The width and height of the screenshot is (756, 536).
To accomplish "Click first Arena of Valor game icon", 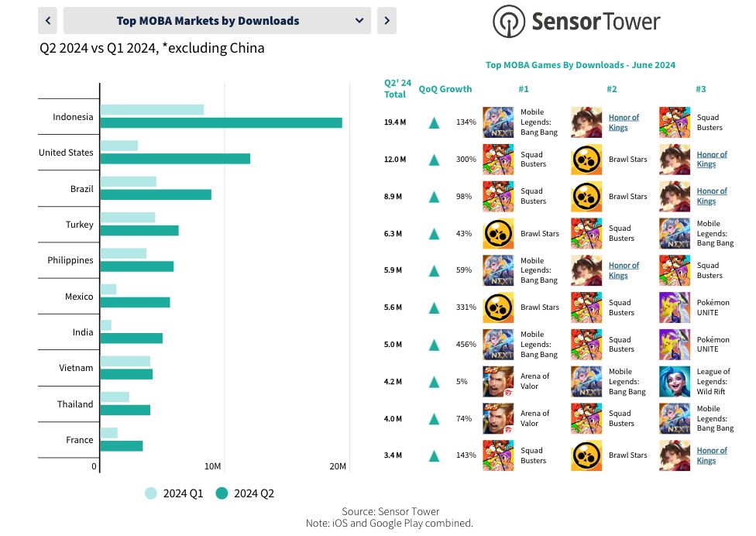I will coord(498,382).
